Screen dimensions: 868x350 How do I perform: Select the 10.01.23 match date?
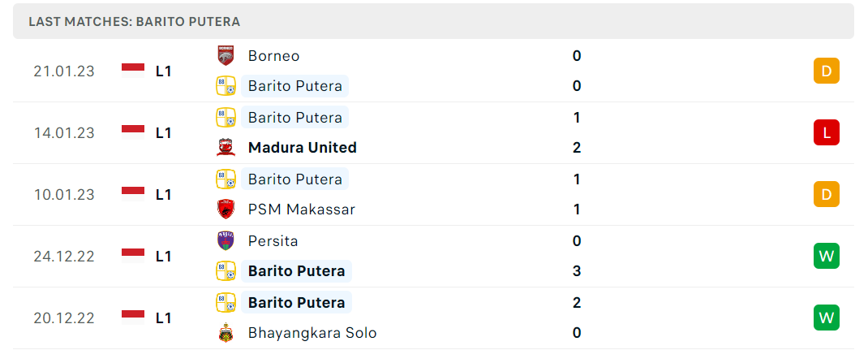64,194
